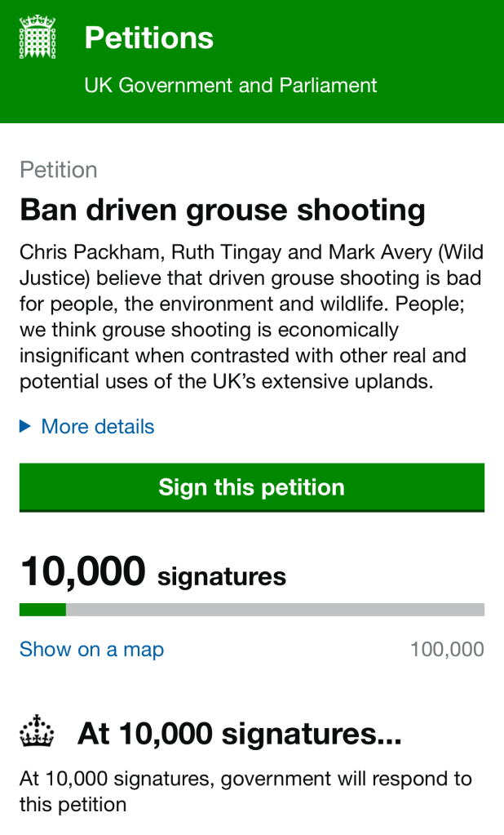Go to the Petitions home title
This screenshot has height=835, width=504.
149,38
